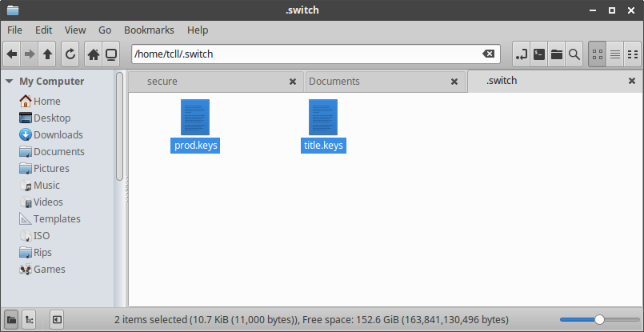
Task: Click the window menu icon in title bar
Action: coord(13,10)
